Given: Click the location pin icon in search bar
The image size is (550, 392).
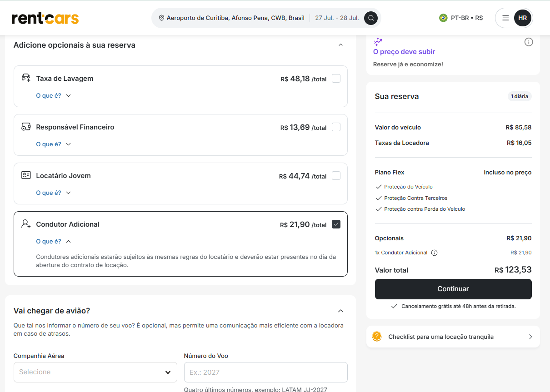Looking at the screenshot, I should coord(161,18).
